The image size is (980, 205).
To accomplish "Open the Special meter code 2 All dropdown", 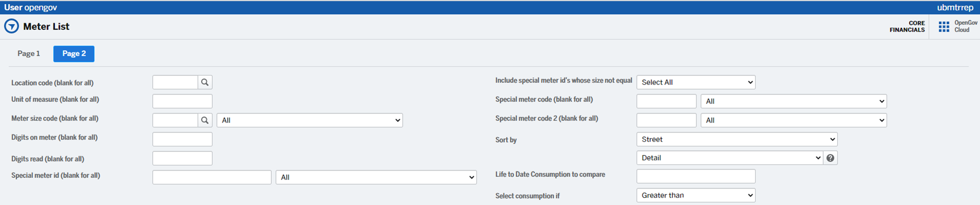I will pos(794,120).
